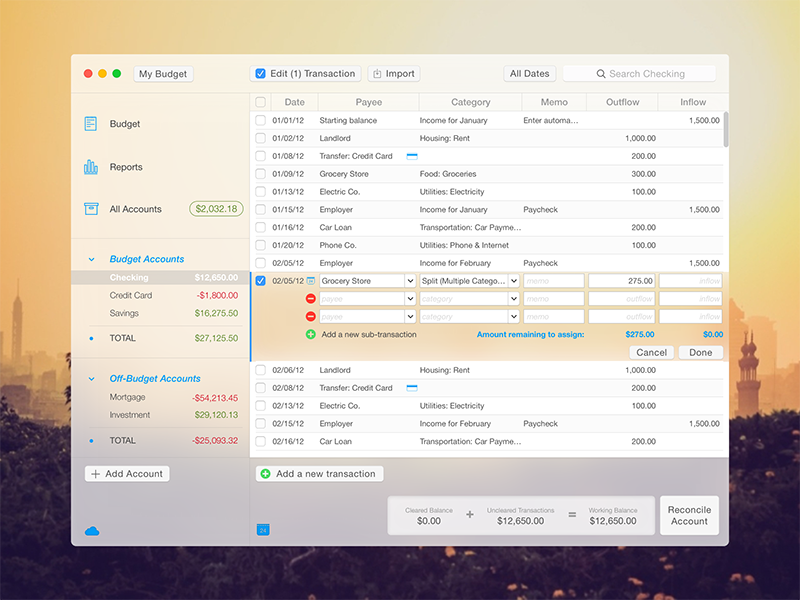Screen dimensions: 800x600
Task: Click the Done button
Action: tap(700, 352)
